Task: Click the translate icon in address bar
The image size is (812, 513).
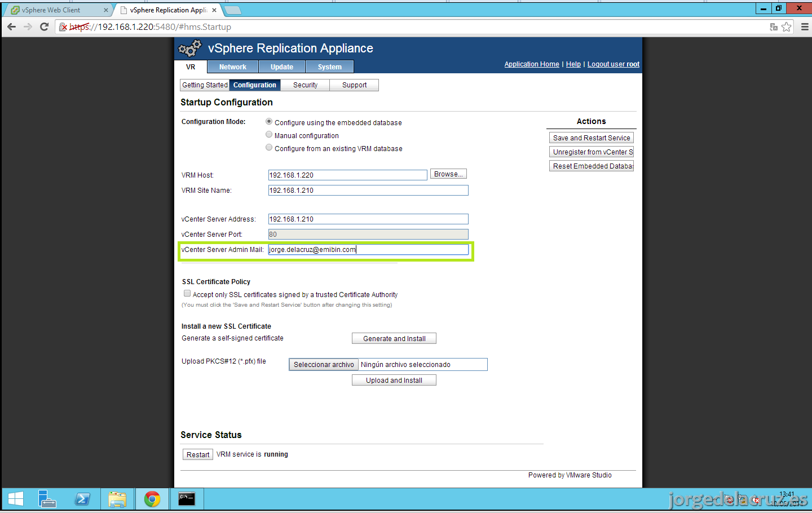Action: click(x=774, y=26)
